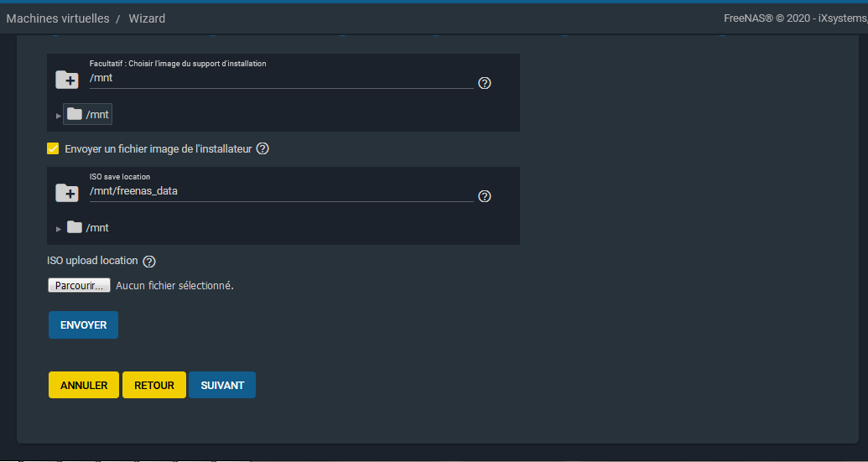Uncheck 'Envoyer un fichier image de l'installateur'
Image resolution: width=868 pixels, height=462 pixels.
[53, 149]
